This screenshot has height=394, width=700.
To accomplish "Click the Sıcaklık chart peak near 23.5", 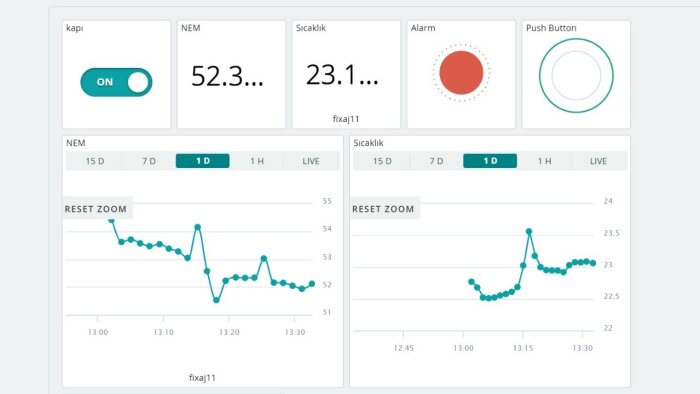I will point(529,232).
